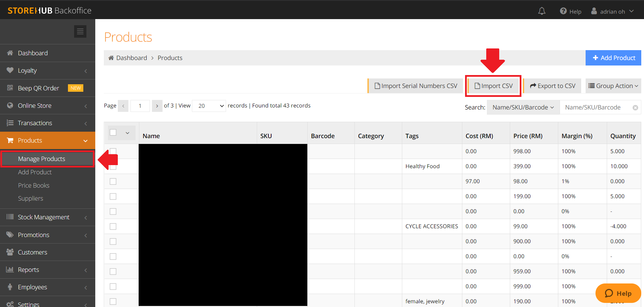The height and width of the screenshot is (307, 644).
Task: Clear the search field with the X icon
Action: [635, 107]
